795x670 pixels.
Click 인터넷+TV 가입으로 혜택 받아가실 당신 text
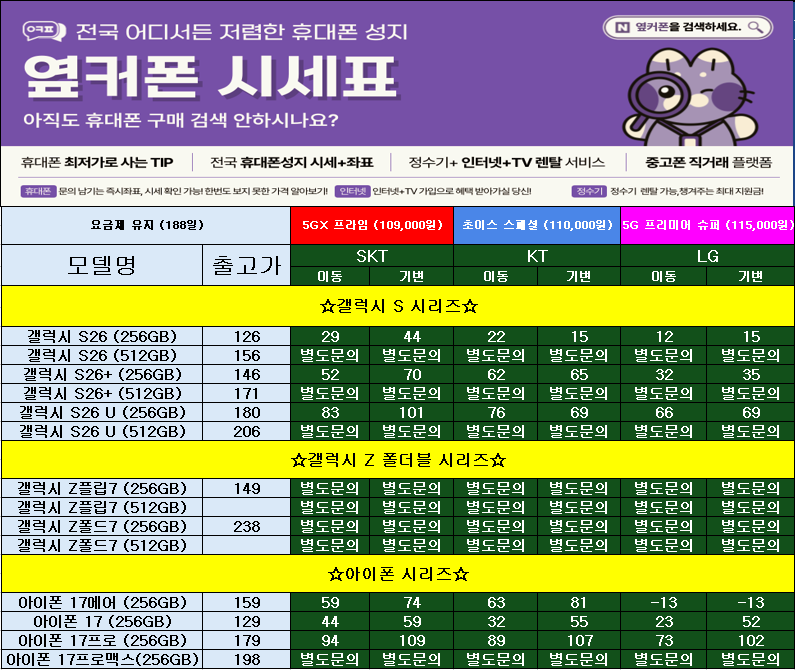tap(452, 191)
